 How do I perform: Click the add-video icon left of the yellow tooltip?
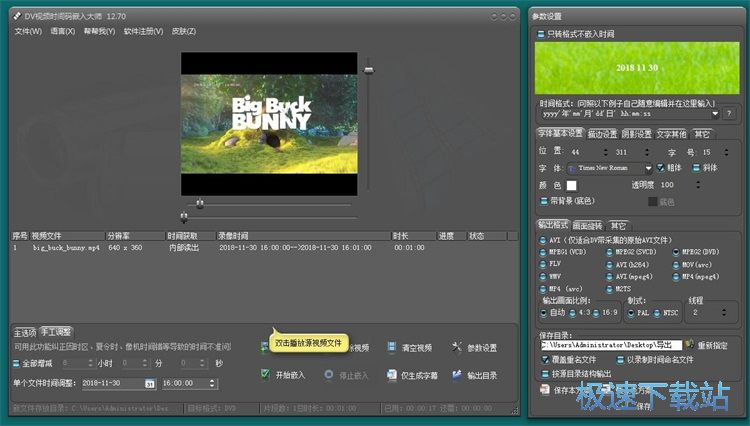tap(265, 348)
